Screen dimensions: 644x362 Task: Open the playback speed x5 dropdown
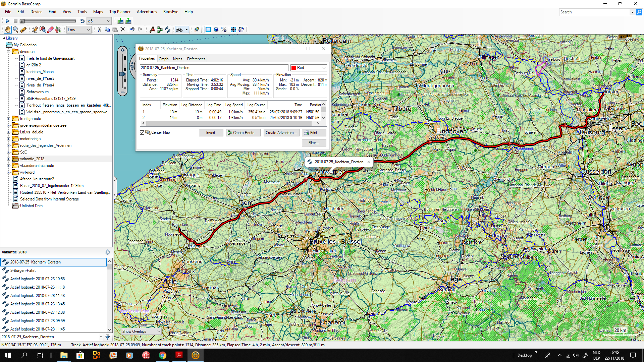(99, 21)
